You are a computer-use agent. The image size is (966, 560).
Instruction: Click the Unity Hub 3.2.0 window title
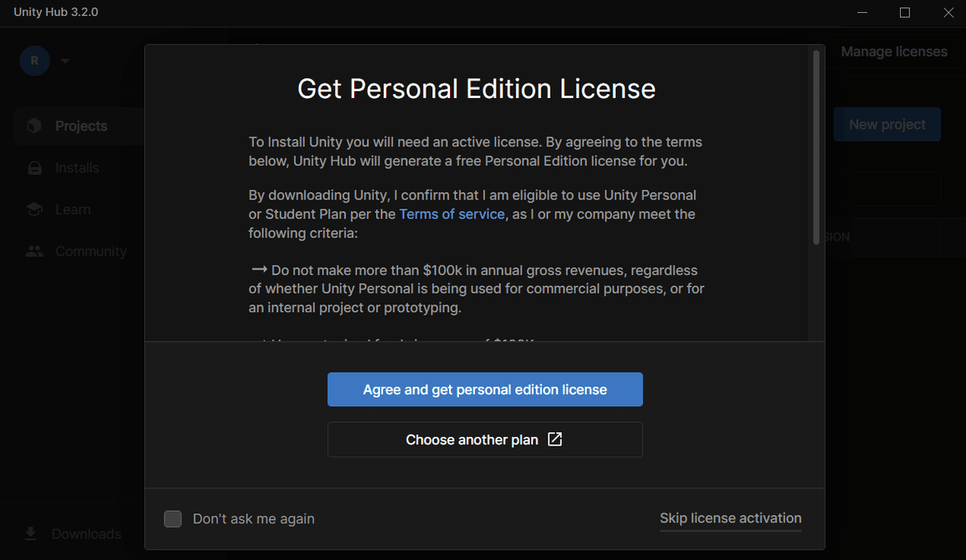pyautogui.click(x=56, y=12)
